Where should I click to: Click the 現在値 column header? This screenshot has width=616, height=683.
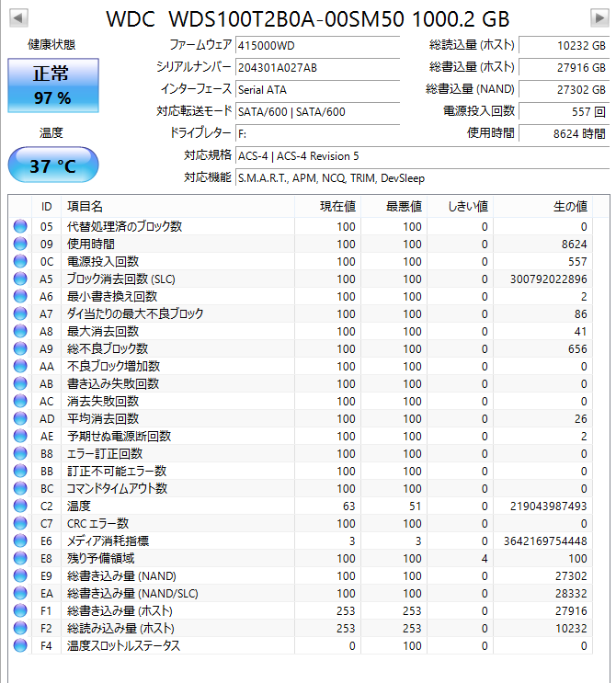pyautogui.click(x=327, y=207)
